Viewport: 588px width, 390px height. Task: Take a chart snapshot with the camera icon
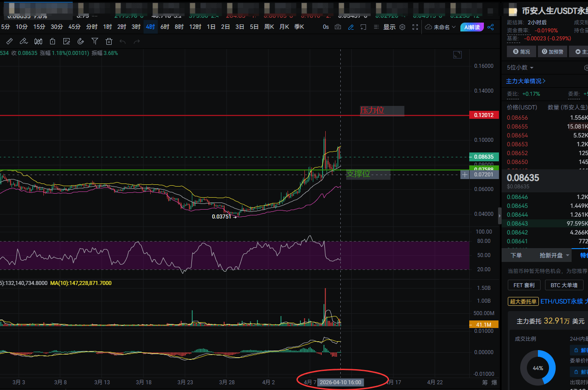coord(338,27)
